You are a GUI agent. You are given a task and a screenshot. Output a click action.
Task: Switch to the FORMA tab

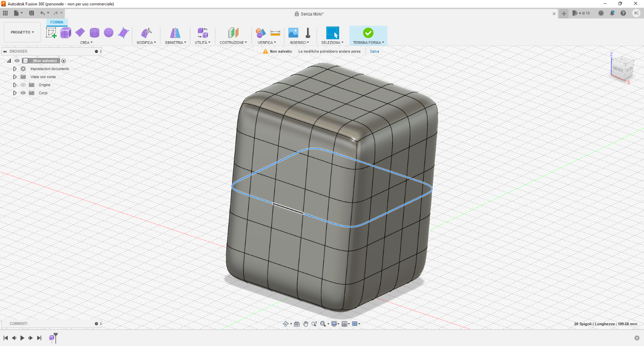click(x=57, y=22)
